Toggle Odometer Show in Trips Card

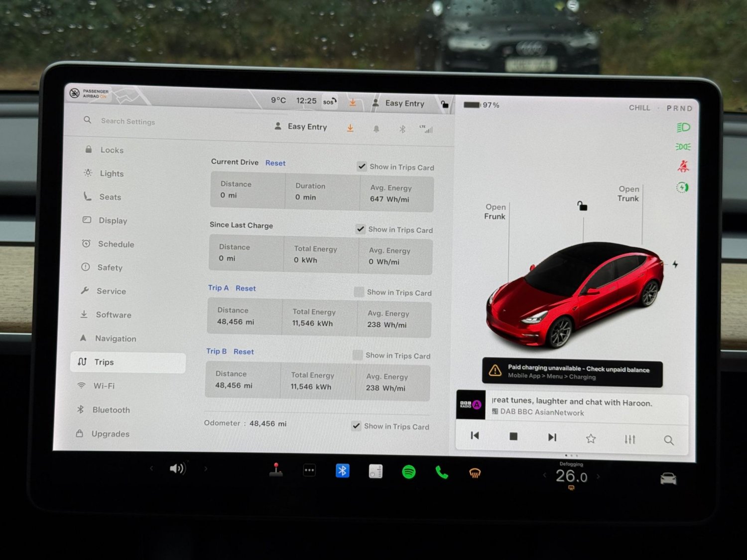[x=356, y=426]
